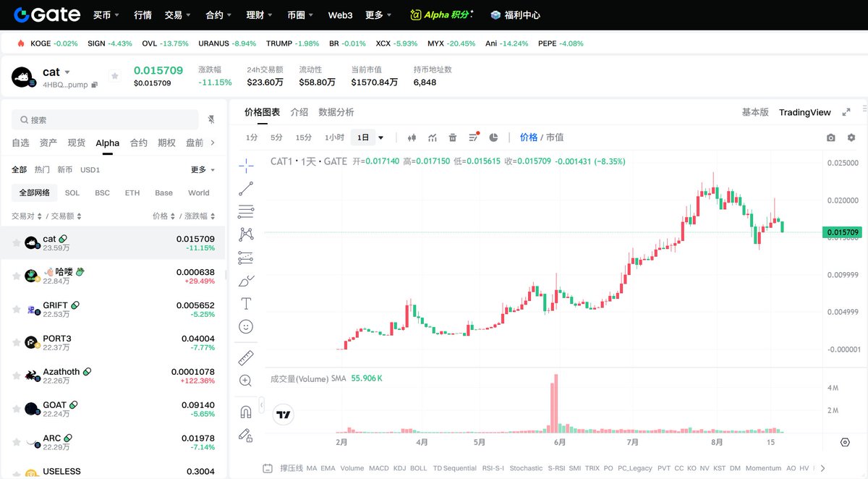Screen dimensions: 868x479
Task: Copy the cat contract address
Action: [x=94, y=85]
